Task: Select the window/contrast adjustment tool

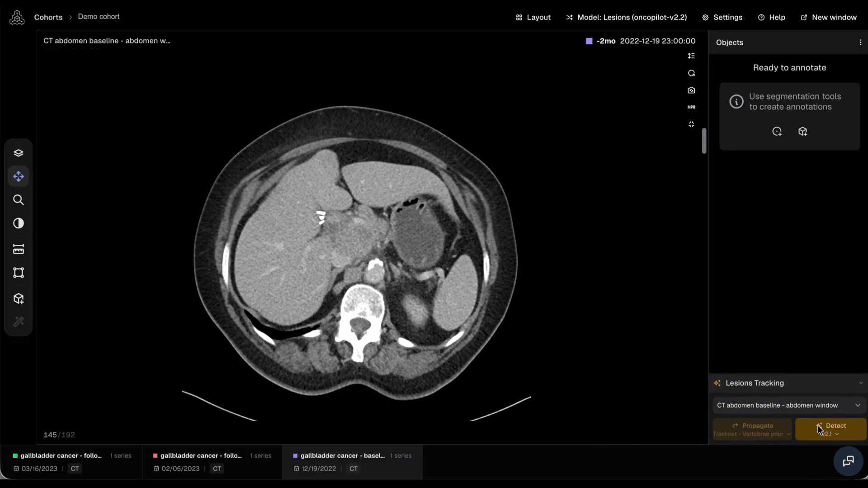Action: [x=19, y=223]
